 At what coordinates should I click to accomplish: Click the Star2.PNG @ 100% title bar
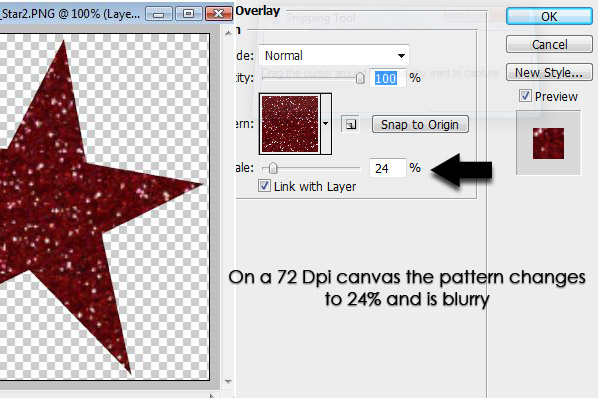click(x=71, y=14)
